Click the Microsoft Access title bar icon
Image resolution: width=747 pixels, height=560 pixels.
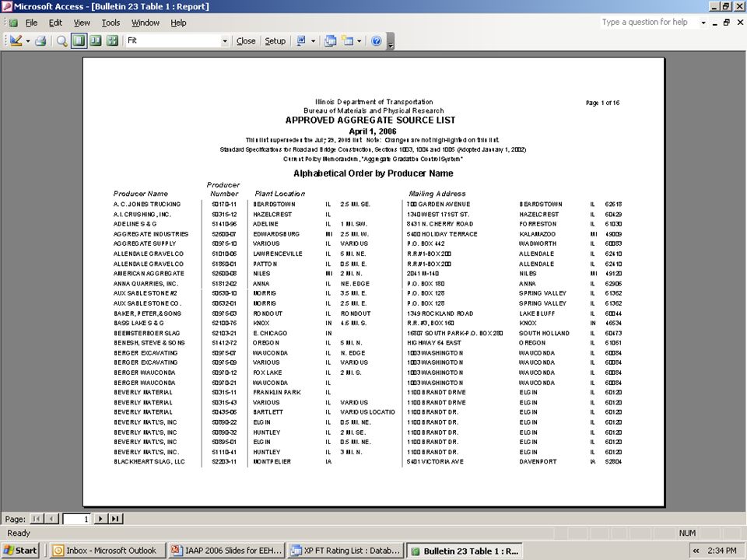(x=6, y=6)
